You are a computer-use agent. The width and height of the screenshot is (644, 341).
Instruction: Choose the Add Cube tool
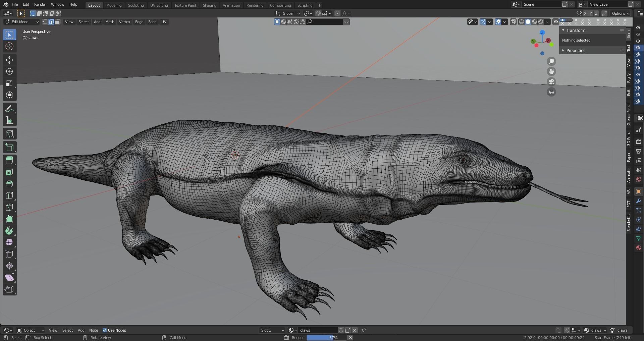coord(9,148)
